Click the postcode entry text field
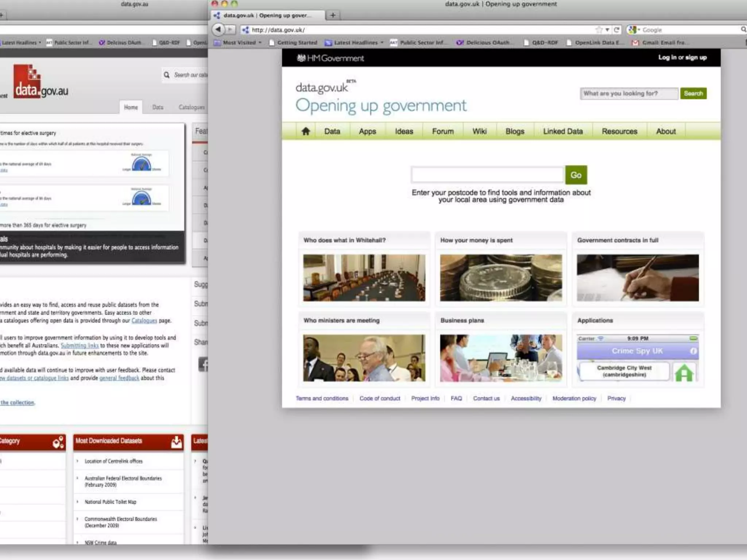Screen dimensions: 747x560 coord(487,175)
